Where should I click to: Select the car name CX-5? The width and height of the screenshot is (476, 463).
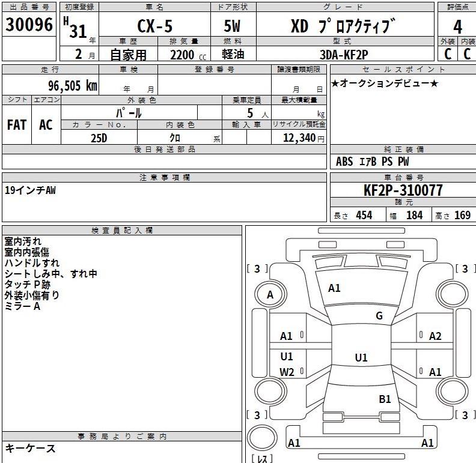(155, 26)
